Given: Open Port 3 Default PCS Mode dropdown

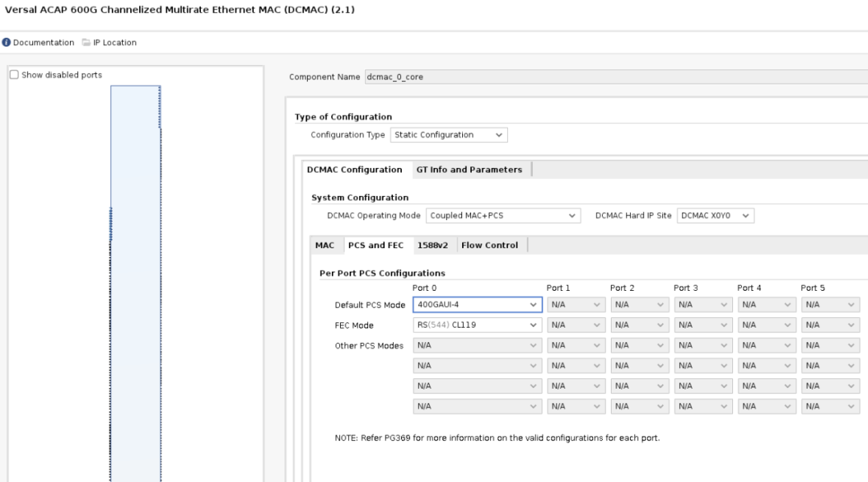Looking at the screenshot, I should pos(703,305).
